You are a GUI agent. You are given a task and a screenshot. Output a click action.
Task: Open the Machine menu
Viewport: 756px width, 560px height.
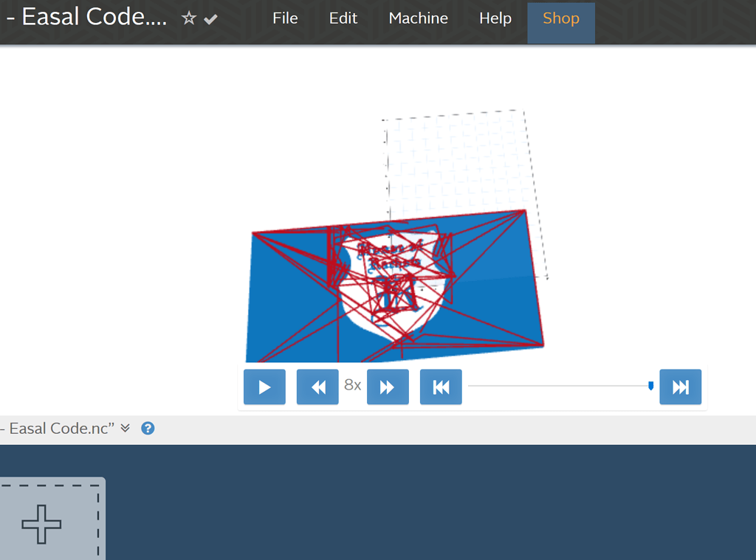418,18
